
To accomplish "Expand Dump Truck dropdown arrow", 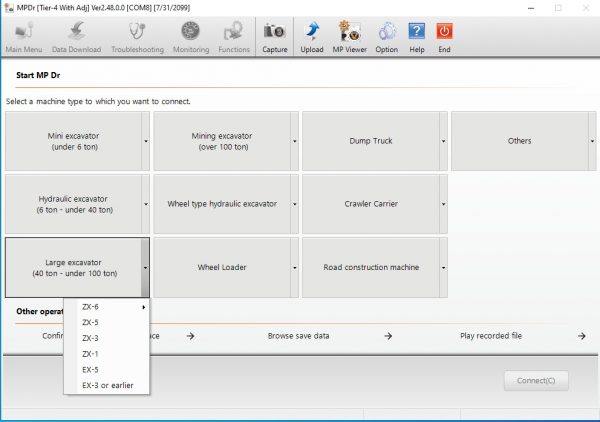I will click(443, 141).
